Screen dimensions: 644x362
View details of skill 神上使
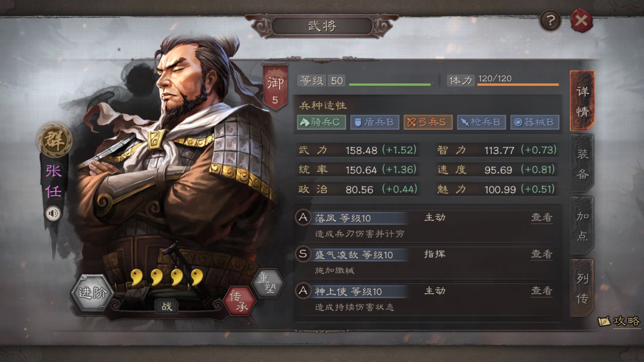[542, 291]
